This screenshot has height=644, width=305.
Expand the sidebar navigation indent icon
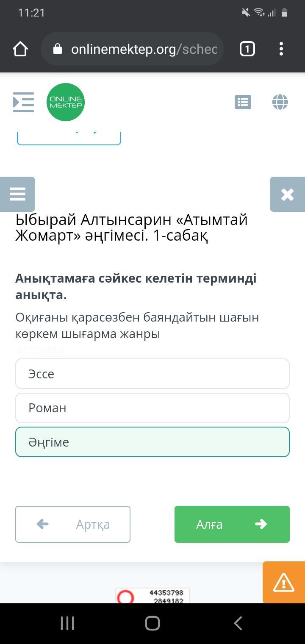click(x=23, y=102)
